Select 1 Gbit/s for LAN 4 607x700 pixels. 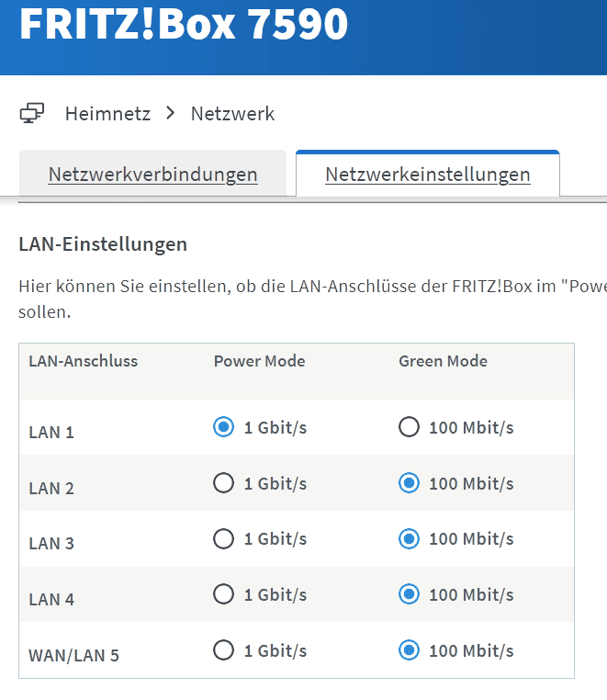(x=224, y=594)
